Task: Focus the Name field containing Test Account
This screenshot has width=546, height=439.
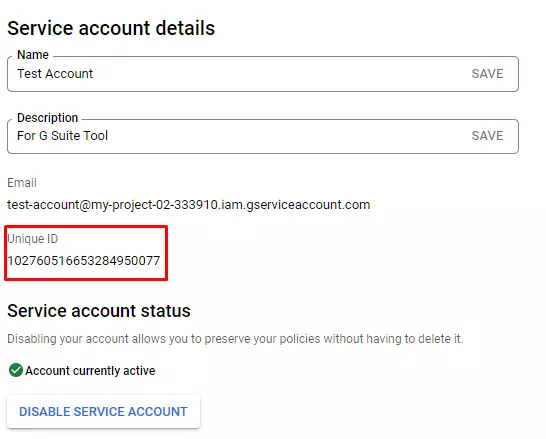Action: click(x=263, y=74)
